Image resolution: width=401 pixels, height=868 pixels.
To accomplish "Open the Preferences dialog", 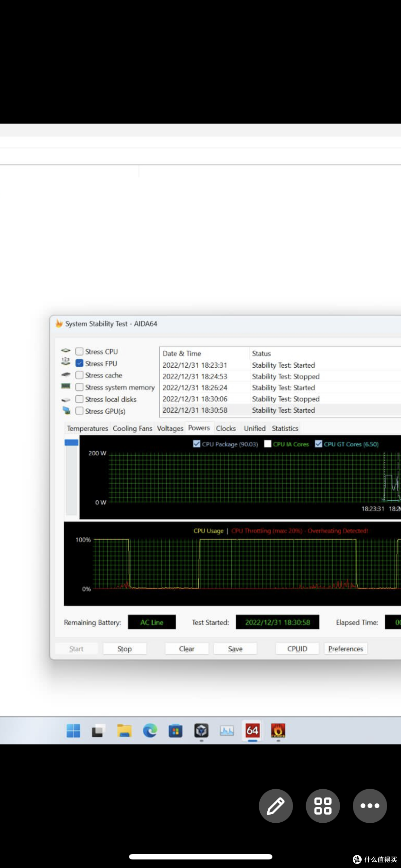I will (x=346, y=649).
